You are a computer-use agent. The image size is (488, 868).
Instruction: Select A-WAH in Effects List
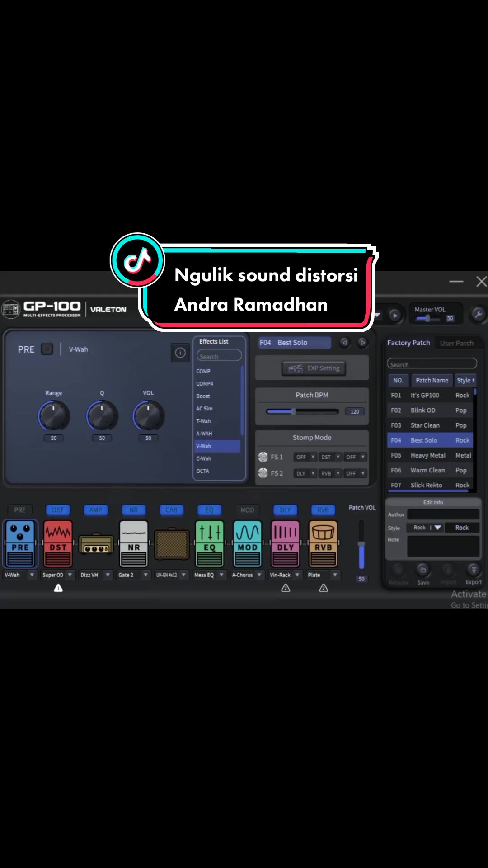coord(218,434)
